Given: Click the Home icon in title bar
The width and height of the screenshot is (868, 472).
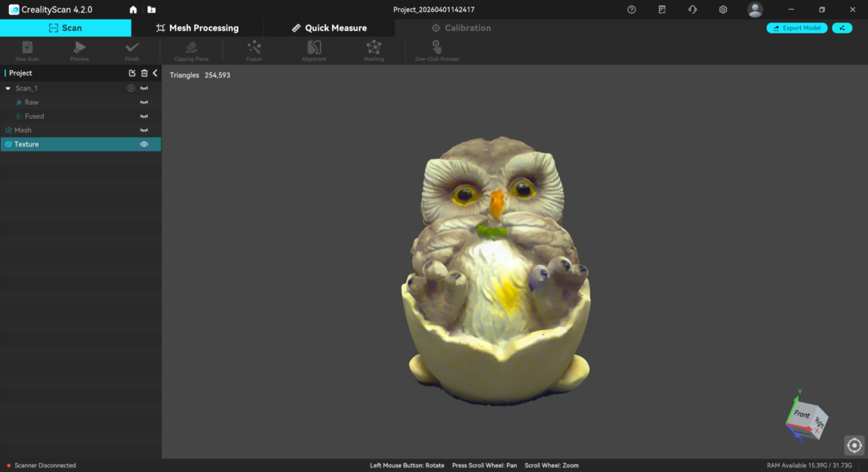Looking at the screenshot, I should 134,10.
